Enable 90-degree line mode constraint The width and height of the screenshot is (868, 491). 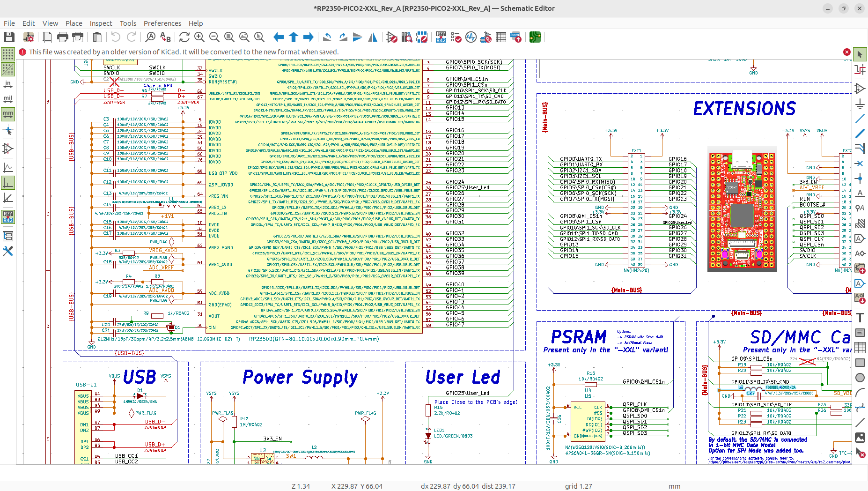pyautogui.click(x=8, y=183)
